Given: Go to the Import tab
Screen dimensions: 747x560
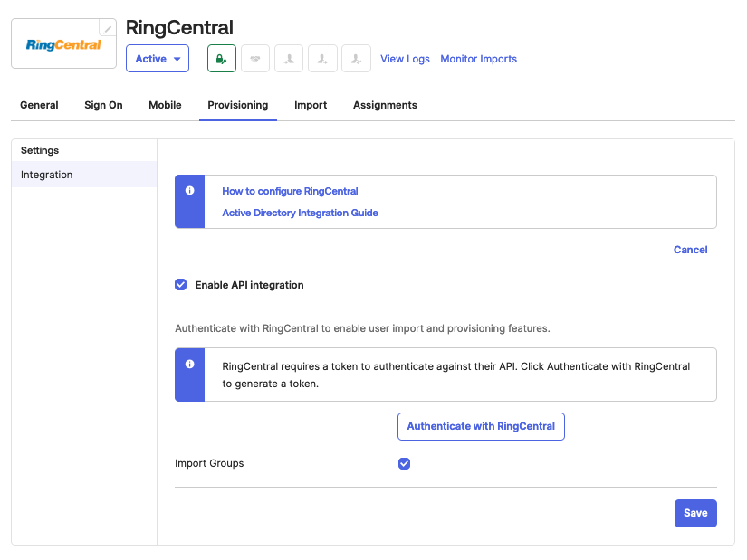Looking at the screenshot, I should point(311,105).
